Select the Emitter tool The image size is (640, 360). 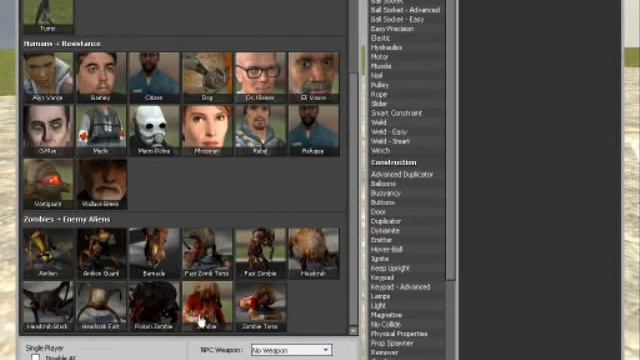(381, 240)
